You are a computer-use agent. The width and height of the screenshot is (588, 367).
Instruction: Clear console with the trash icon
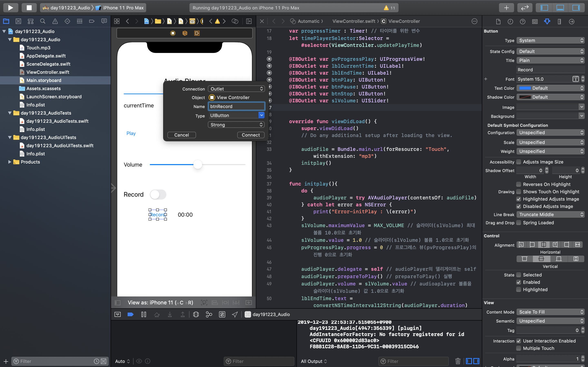(x=458, y=361)
